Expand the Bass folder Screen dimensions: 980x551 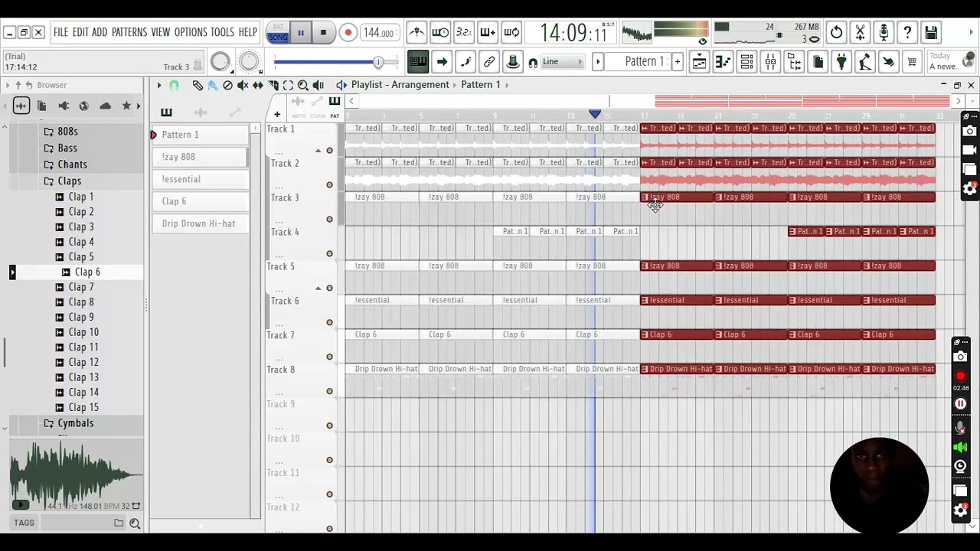67,148
